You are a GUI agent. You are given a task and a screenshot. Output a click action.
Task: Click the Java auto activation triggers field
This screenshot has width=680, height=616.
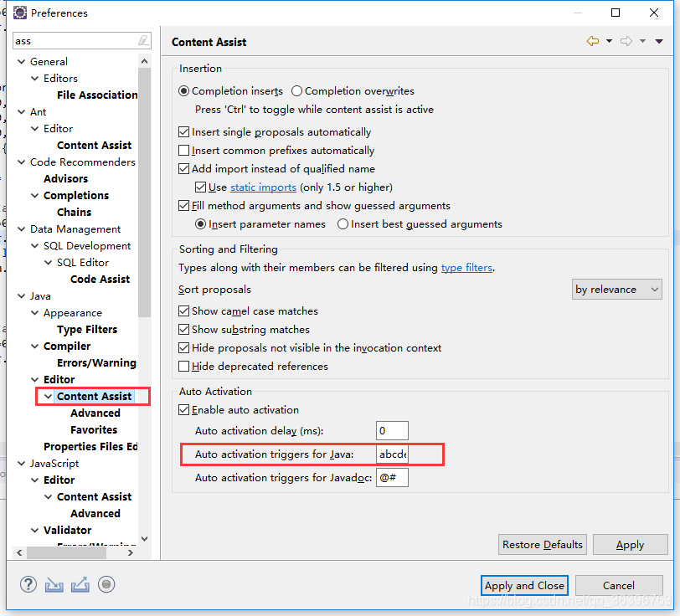[392, 454]
